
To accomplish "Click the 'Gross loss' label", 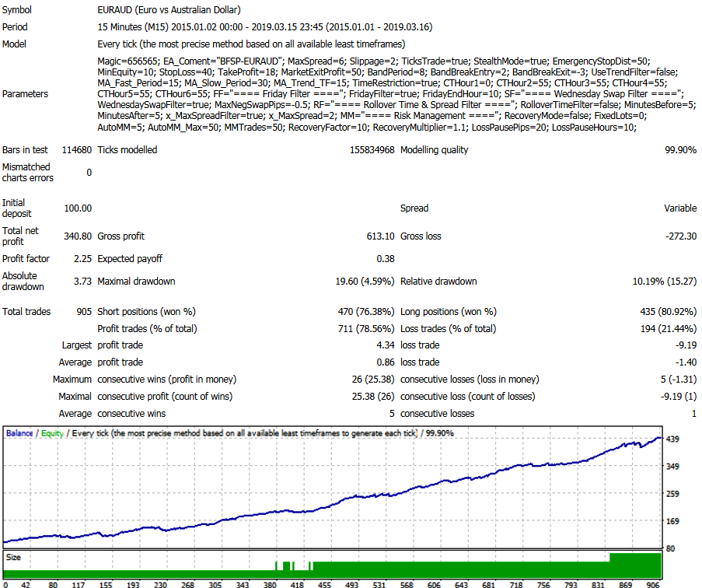I will coord(421,236).
